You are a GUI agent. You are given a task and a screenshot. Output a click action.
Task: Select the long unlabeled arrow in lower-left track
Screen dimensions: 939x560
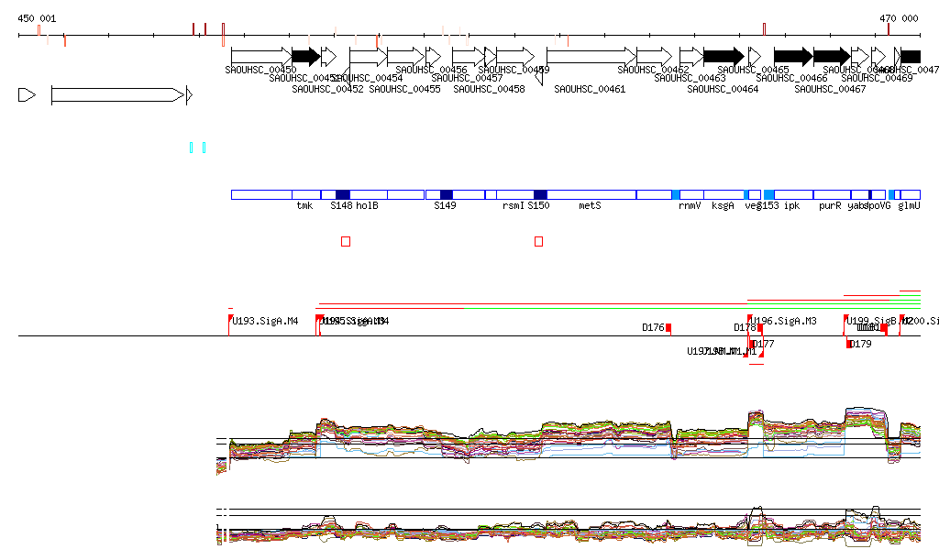tap(117, 95)
